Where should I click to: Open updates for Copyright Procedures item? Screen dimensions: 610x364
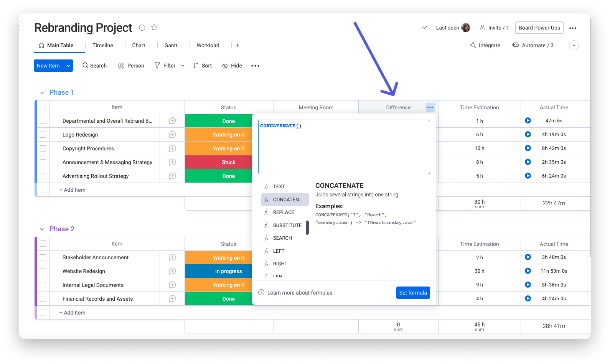point(173,148)
